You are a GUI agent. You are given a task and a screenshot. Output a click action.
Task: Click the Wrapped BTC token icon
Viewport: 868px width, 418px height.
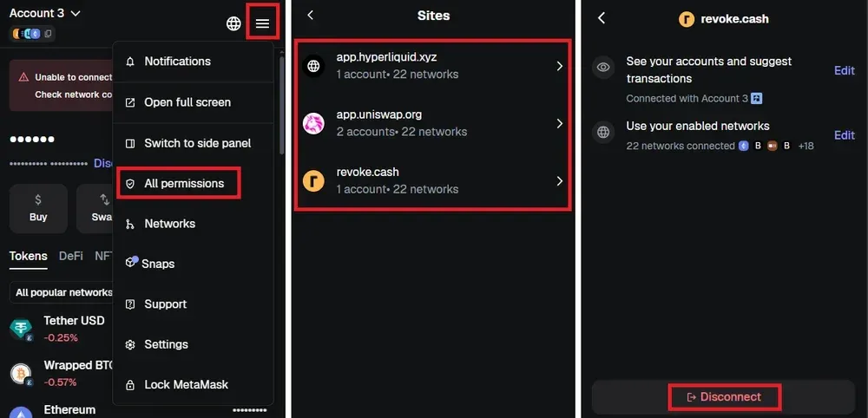point(21,374)
